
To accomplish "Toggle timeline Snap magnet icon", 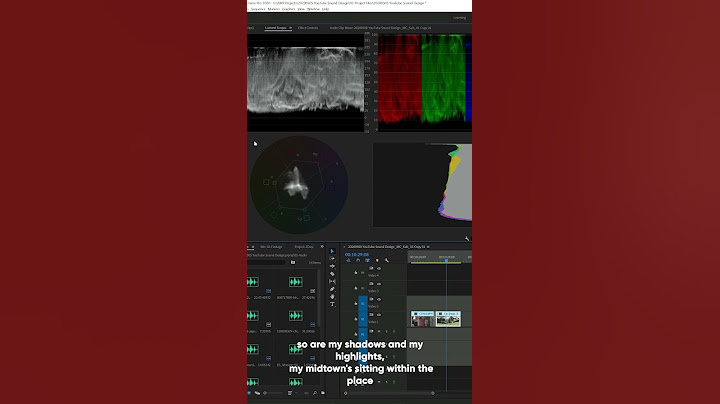I will (x=358, y=260).
